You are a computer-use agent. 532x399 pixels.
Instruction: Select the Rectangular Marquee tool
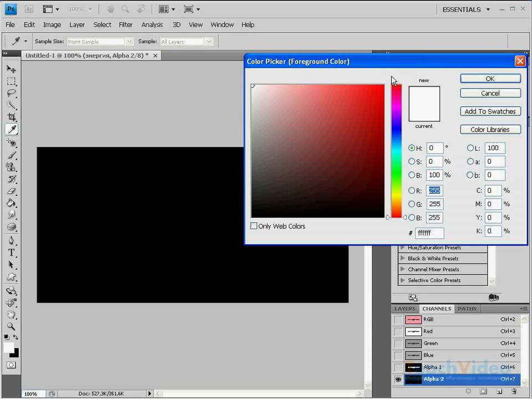click(x=11, y=81)
